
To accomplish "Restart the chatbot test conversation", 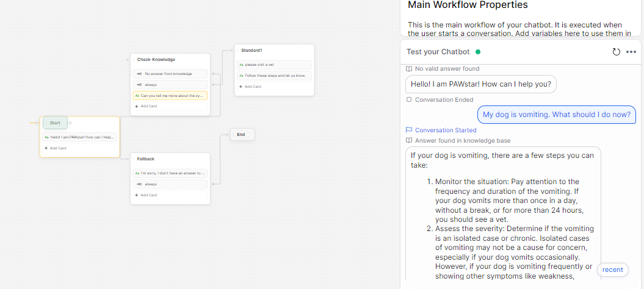I will [616, 52].
